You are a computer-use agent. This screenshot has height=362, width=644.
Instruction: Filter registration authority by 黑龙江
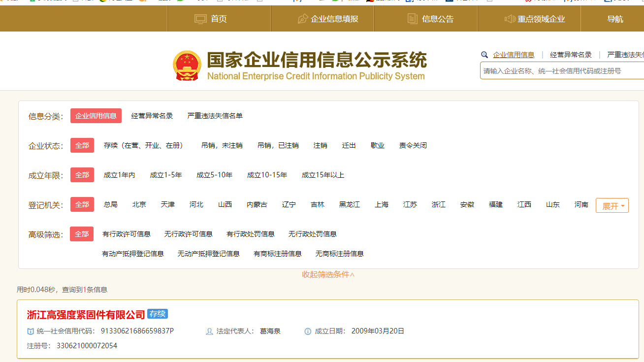tap(350, 204)
